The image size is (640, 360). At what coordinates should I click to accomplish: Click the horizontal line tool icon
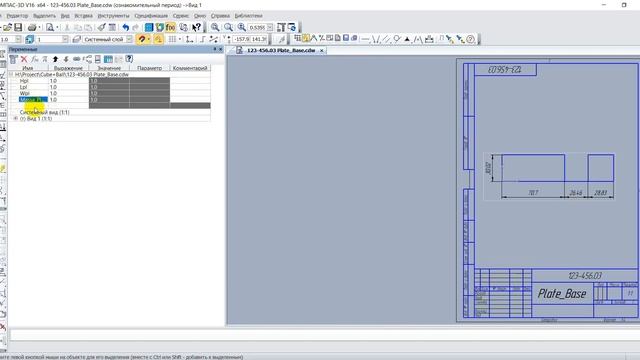[365, 39]
